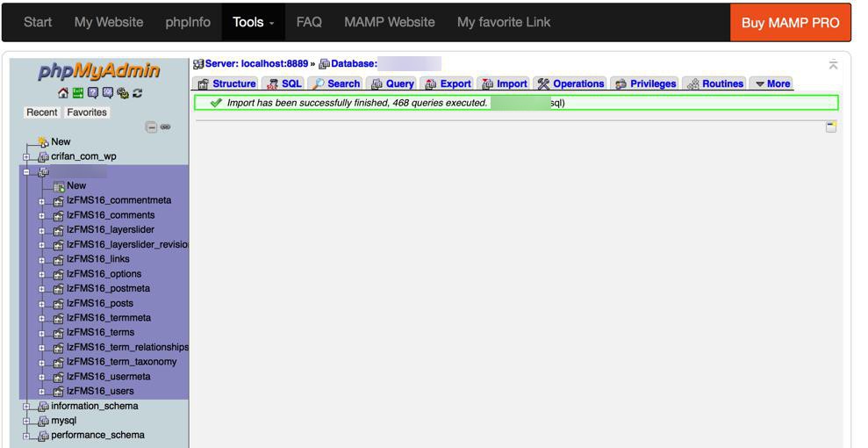
Task: Click the table icon beside lzFMS16_comments
Action: [58, 215]
